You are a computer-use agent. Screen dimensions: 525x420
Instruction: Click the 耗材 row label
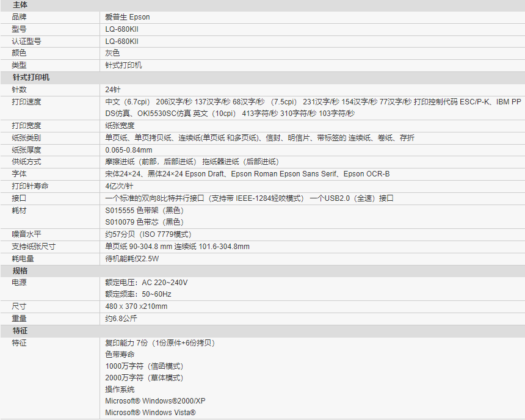19,211
